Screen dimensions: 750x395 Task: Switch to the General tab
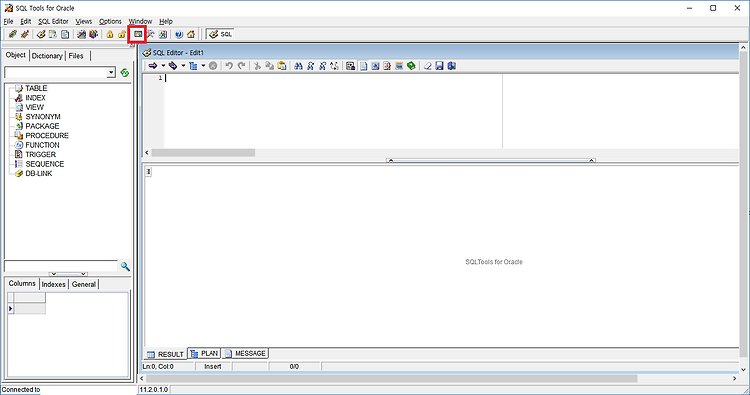click(84, 285)
